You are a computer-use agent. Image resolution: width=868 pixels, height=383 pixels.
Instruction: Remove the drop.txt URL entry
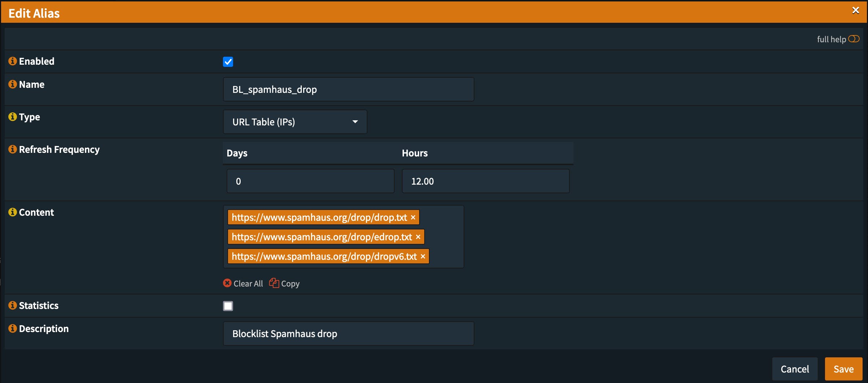pos(413,218)
